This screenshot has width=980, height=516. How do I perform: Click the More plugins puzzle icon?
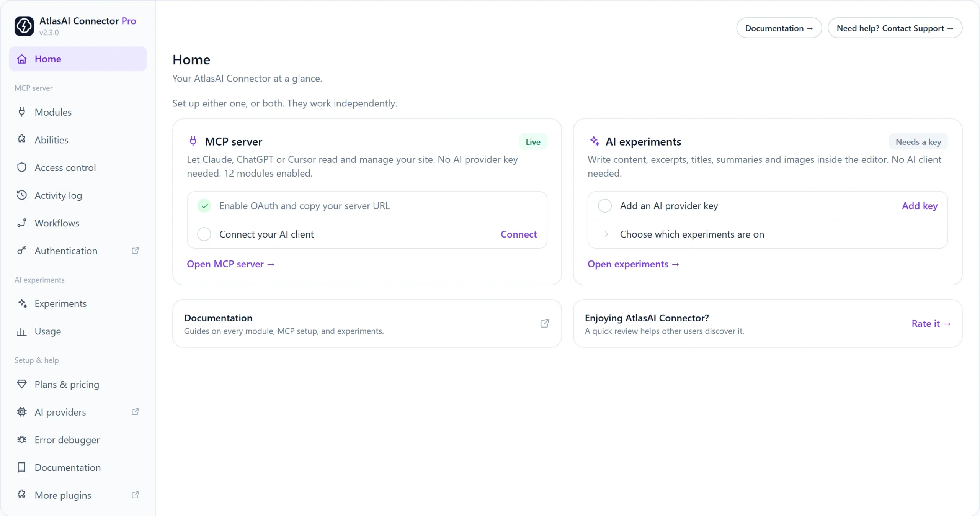tap(22, 495)
